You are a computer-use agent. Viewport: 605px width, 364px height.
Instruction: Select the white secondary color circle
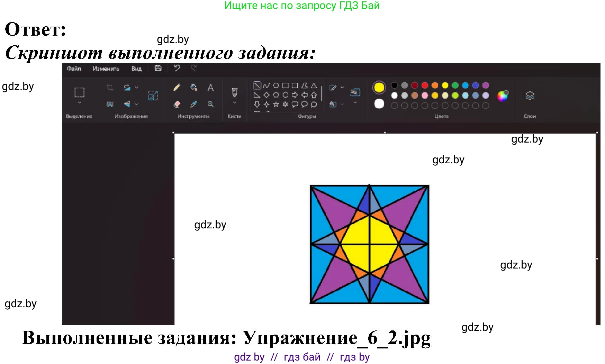pyautogui.click(x=379, y=104)
